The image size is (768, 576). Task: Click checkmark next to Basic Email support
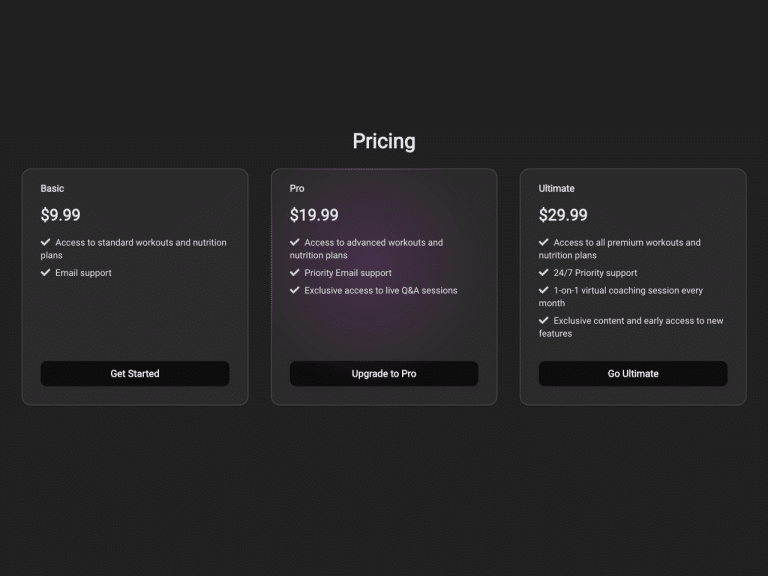pos(46,272)
